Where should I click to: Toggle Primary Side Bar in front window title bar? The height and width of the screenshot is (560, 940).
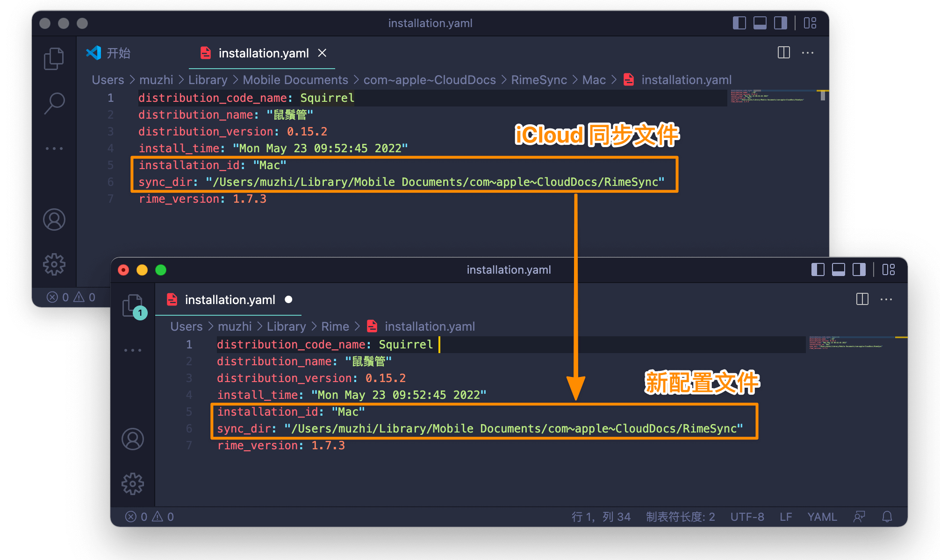pos(818,269)
